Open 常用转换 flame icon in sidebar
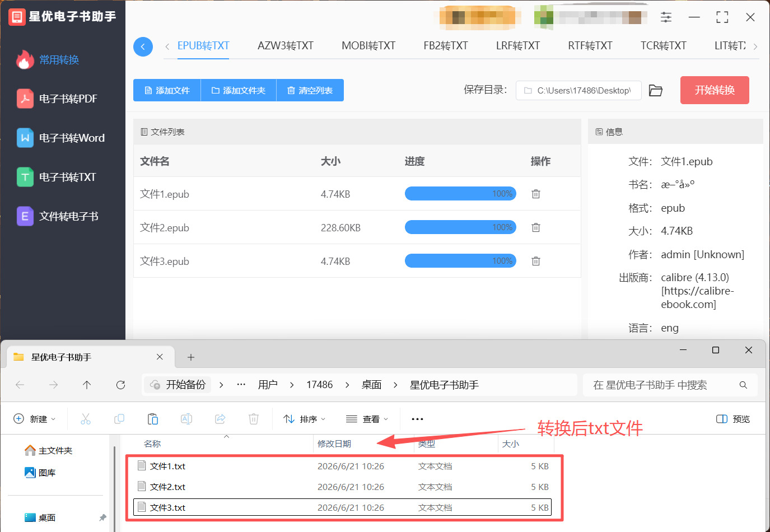This screenshot has width=770, height=532. coord(25,59)
